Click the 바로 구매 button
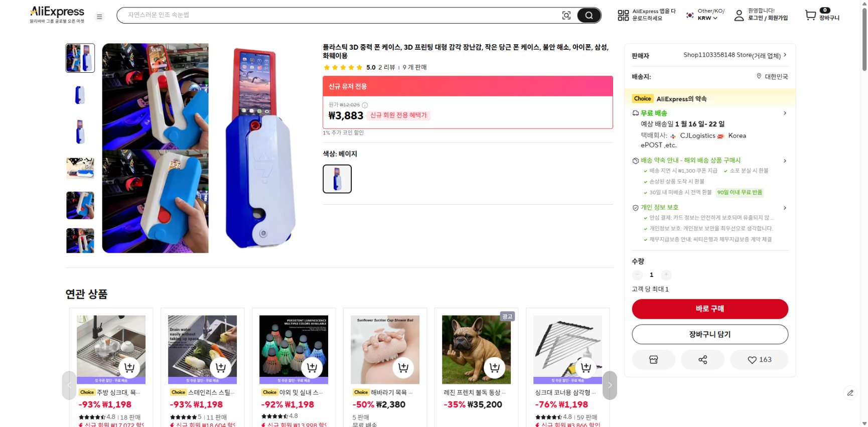Screen dimensions: 868x427 (x=709, y=309)
